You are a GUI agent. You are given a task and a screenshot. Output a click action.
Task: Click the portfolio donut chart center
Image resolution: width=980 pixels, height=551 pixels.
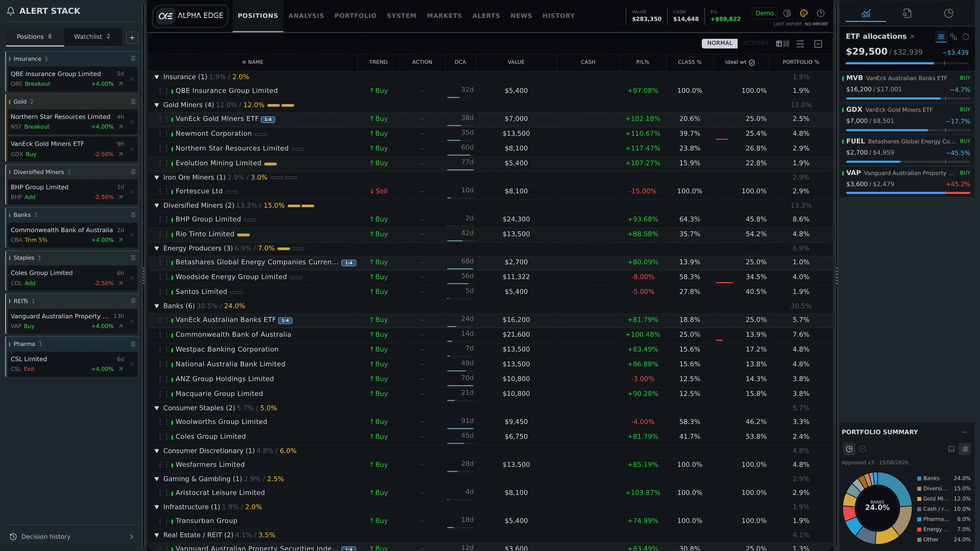coord(877,507)
